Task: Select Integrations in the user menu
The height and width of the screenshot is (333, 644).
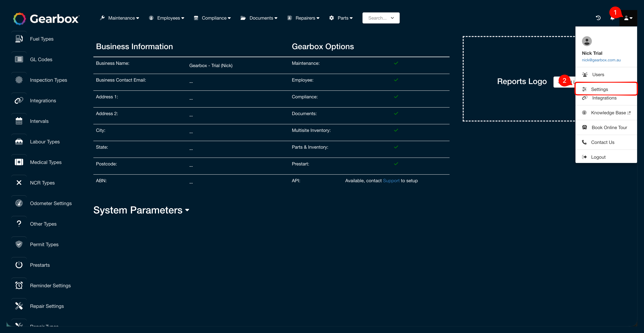Action: (x=606, y=98)
